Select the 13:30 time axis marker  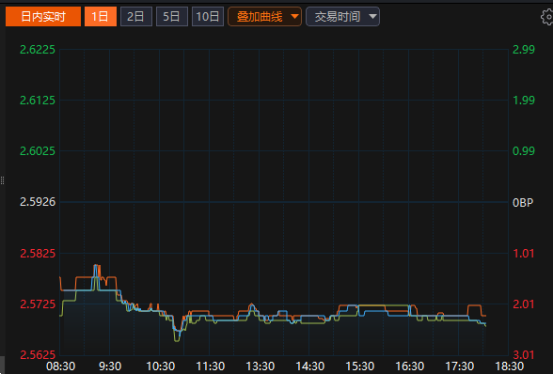click(260, 366)
